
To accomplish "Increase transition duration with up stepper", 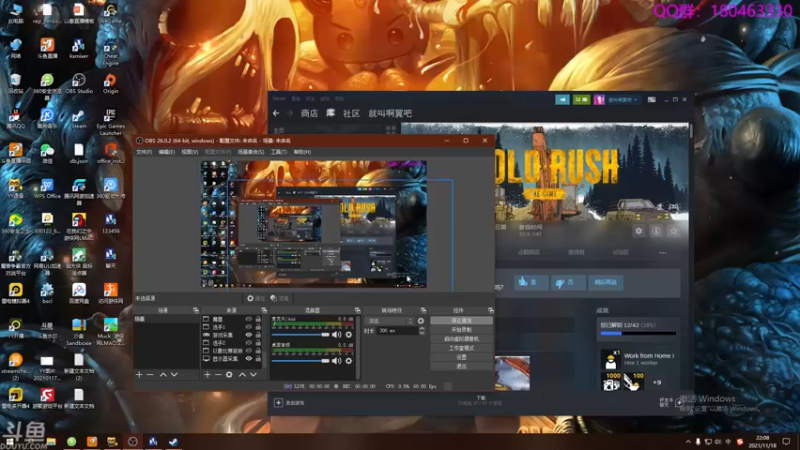I will point(421,329).
